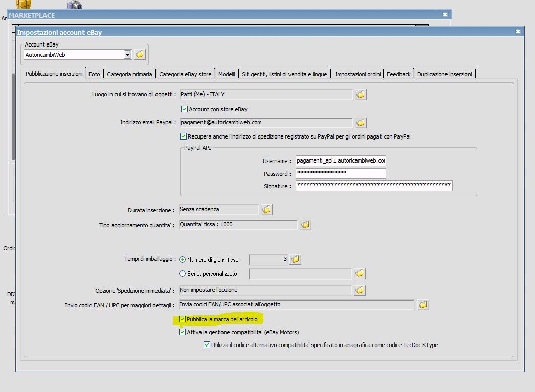Click the empty Script personalizzato text field
The image size is (535, 392).
pos(300,274)
